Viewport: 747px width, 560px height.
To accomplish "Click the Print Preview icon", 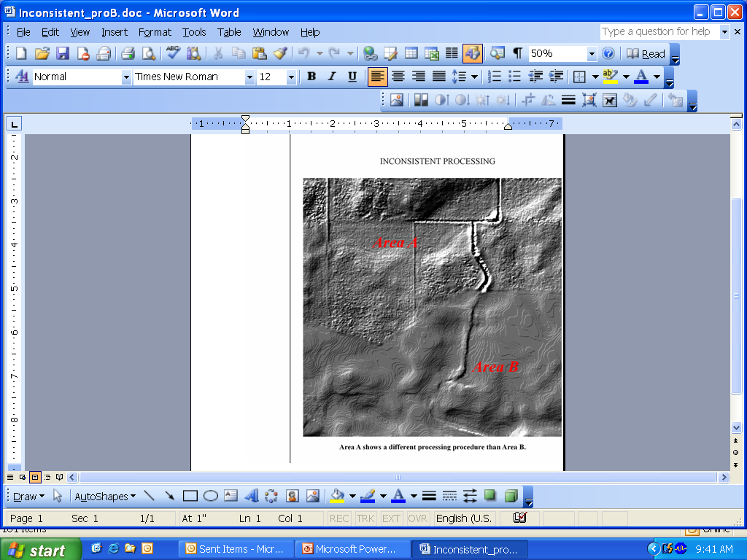I will click(149, 53).
